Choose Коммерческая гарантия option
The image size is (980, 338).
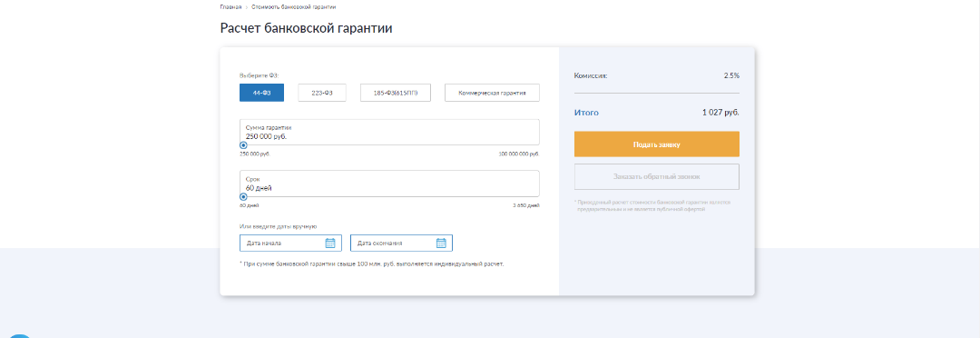pos(492,93)
